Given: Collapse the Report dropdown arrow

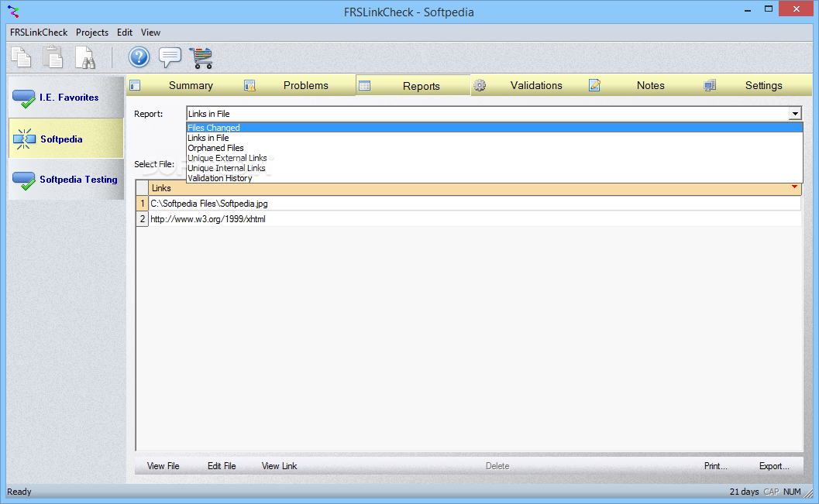Looking at the screenshot, I should 795,114.
